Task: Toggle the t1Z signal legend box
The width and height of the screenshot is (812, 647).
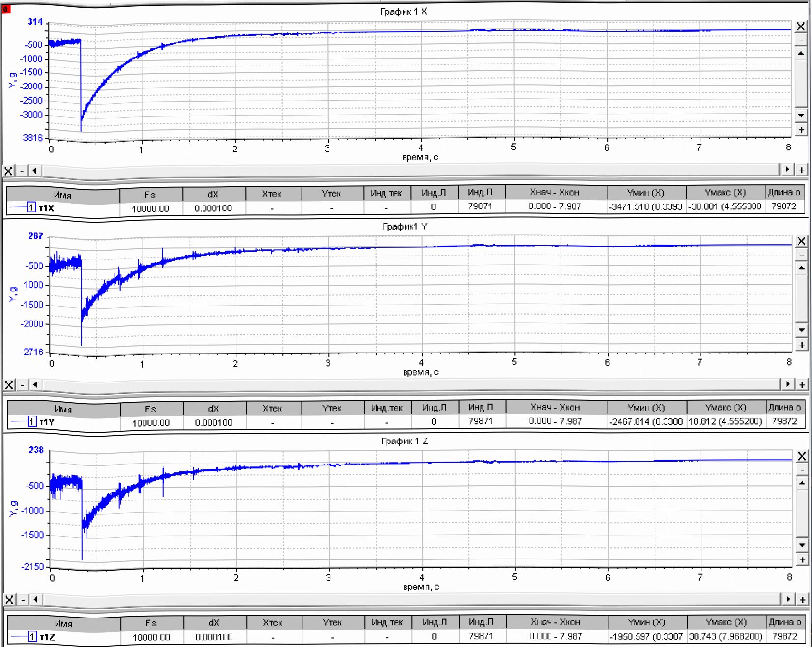Action: click(x=32, y=637)
